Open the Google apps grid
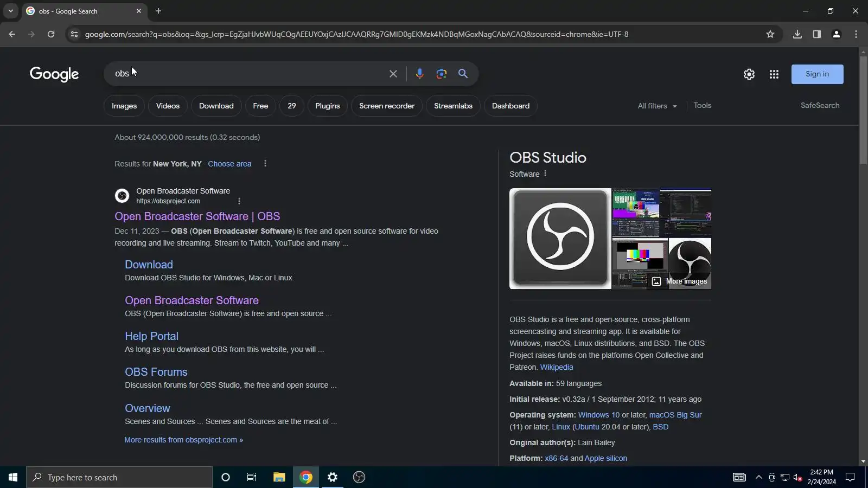Viewport: 868px width, 488px height. pyautogui.click(x=774, y=74)
